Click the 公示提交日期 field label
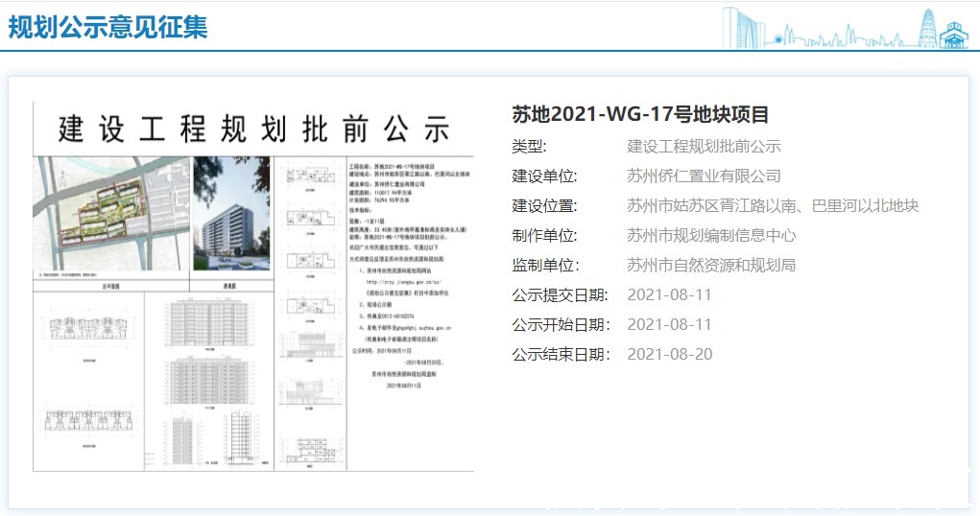The image size is (980, 516). coord(561,294)
